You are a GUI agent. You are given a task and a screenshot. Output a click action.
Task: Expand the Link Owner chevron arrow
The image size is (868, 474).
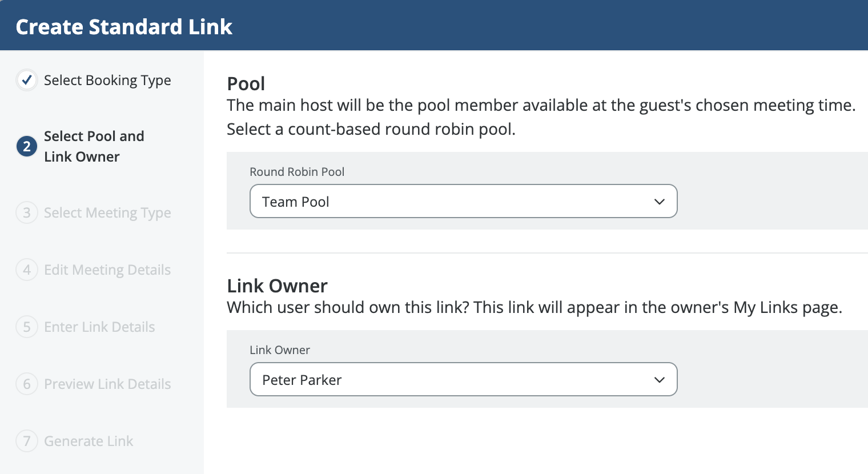click(659, 380)
